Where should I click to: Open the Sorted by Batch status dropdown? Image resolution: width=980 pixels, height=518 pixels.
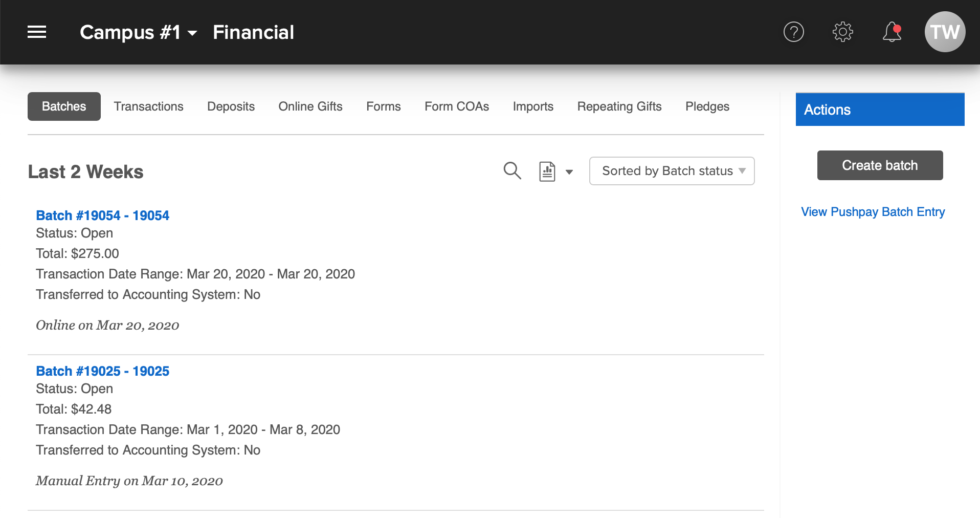672,171
